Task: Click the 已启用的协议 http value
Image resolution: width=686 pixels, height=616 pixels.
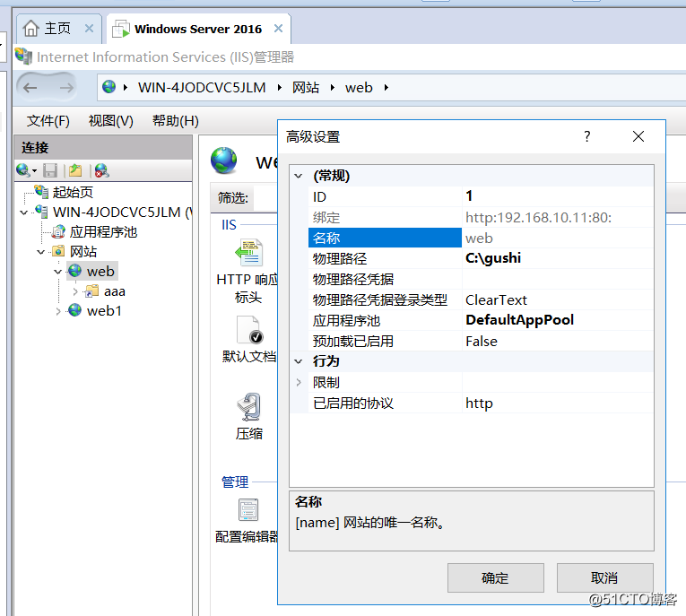Action: tap(479, 403)
